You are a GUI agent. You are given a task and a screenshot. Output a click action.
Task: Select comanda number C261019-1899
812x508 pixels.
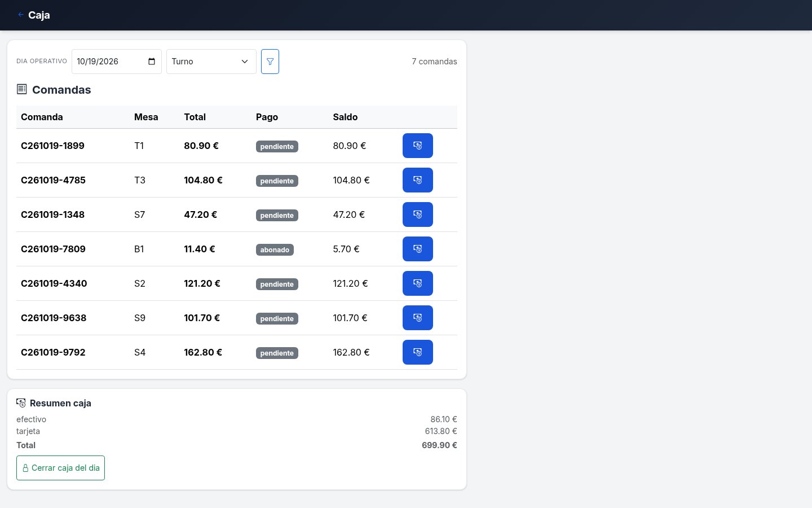tap(52, 146)
